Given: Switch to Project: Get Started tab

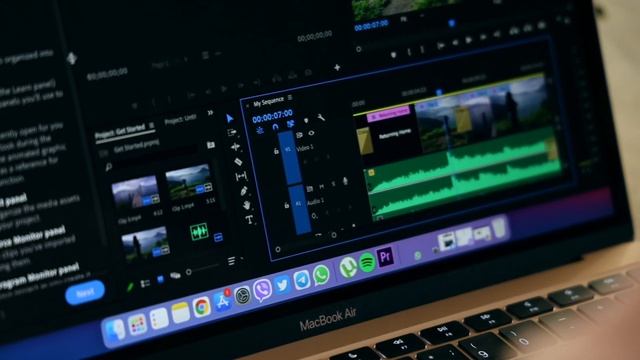Looking at the screenshot, I should [x=120, y=131].
